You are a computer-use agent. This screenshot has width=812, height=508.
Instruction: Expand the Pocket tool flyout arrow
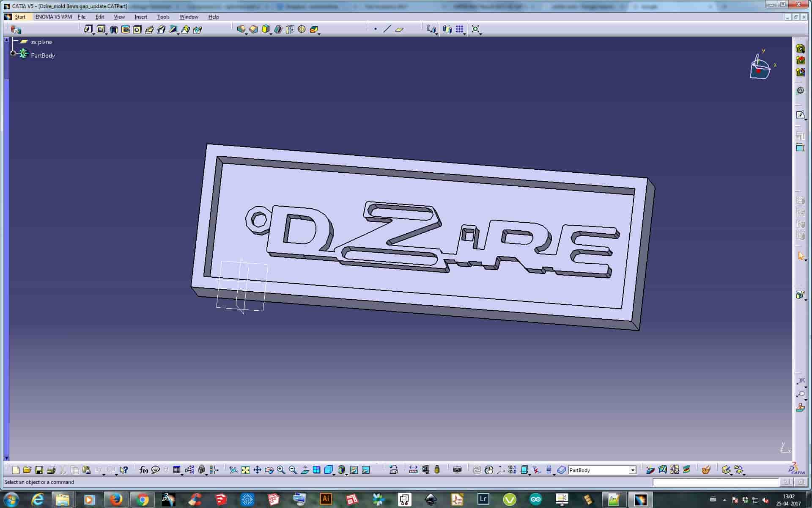106,34
